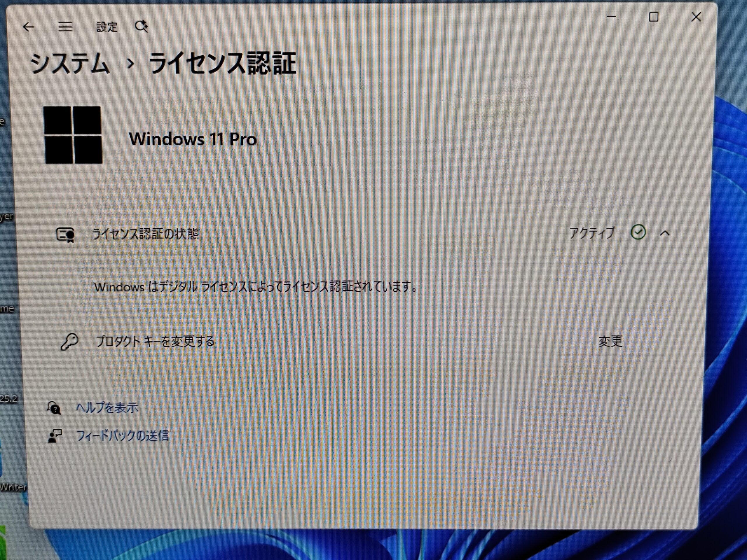Viewport: 747px width, 560px height.
Task: Click the help headset icon
Action: tap(54, 407)
